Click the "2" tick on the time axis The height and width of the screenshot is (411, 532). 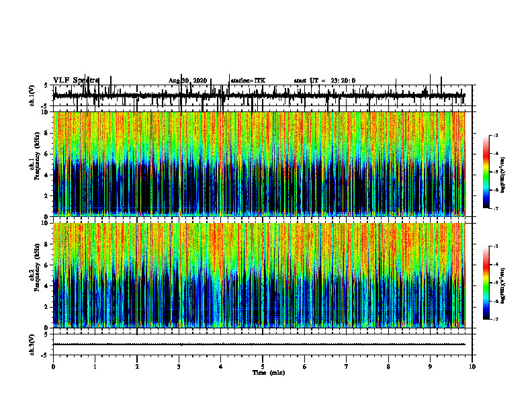pyautogui.click(x=137, y=367)
